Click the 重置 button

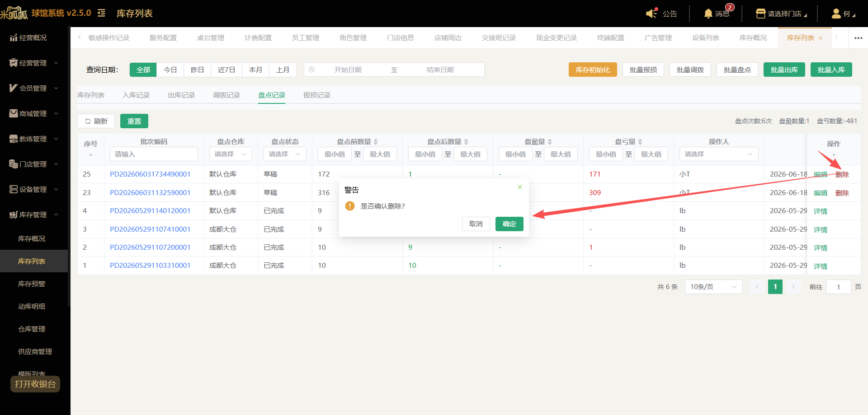point(134,121)
